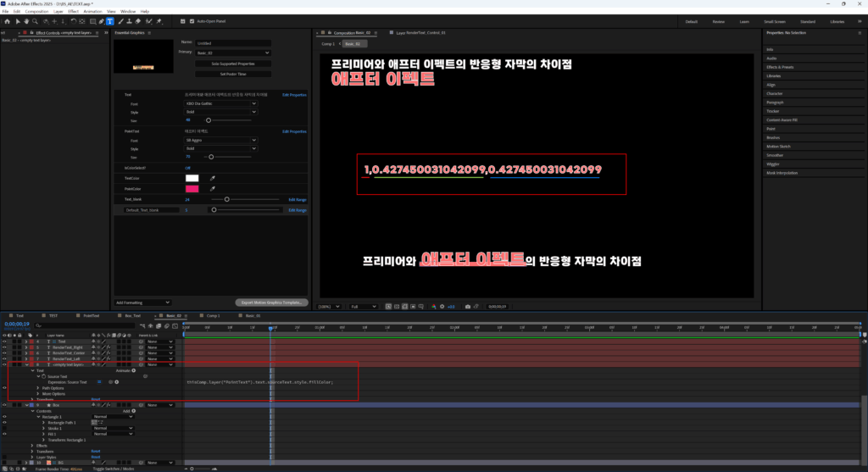Open the viewer resolution Full dropdown
The image size is (868, 472).
tap(363, 307)
